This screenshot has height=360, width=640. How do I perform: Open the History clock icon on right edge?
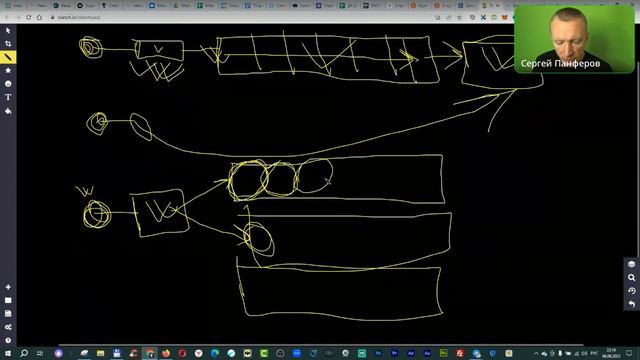pyautogui.click(x=631, y=291)
